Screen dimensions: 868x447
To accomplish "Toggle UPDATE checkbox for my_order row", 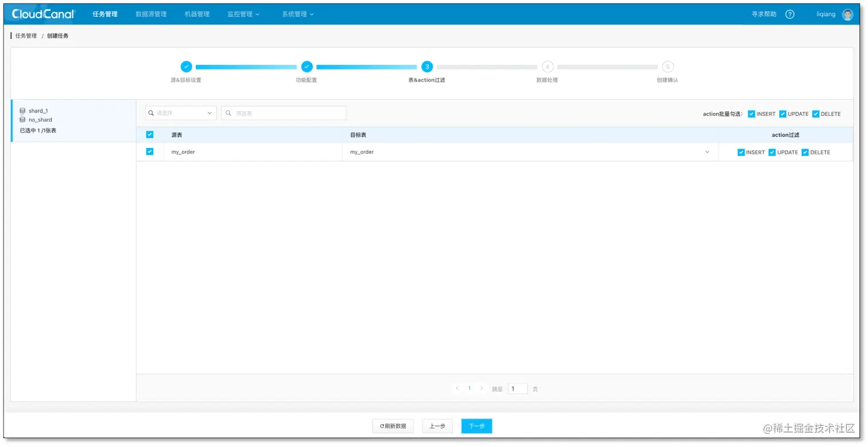I will click(772, 152).
